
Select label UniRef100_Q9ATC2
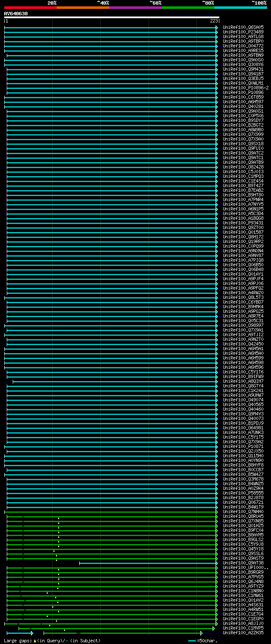point(243,153)
